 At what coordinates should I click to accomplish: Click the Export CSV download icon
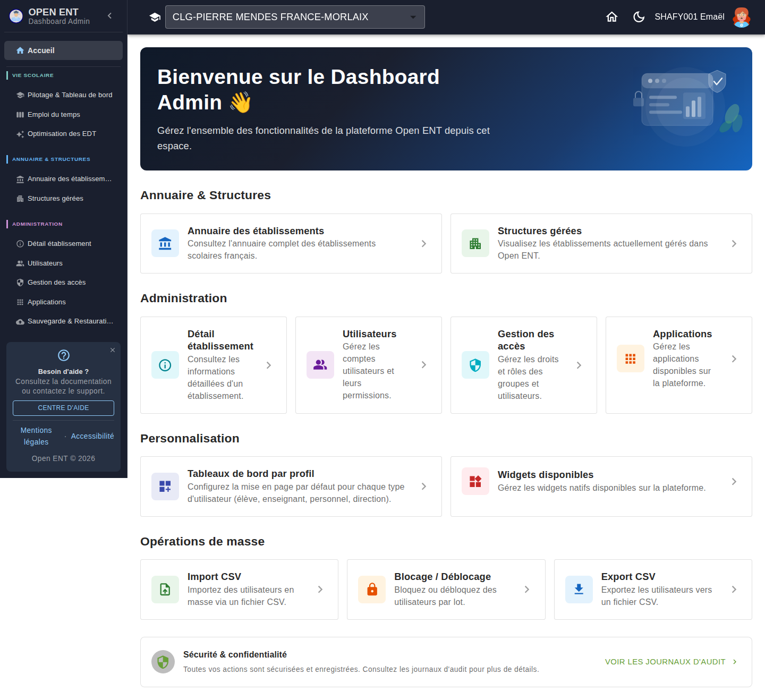pos(579,590)
